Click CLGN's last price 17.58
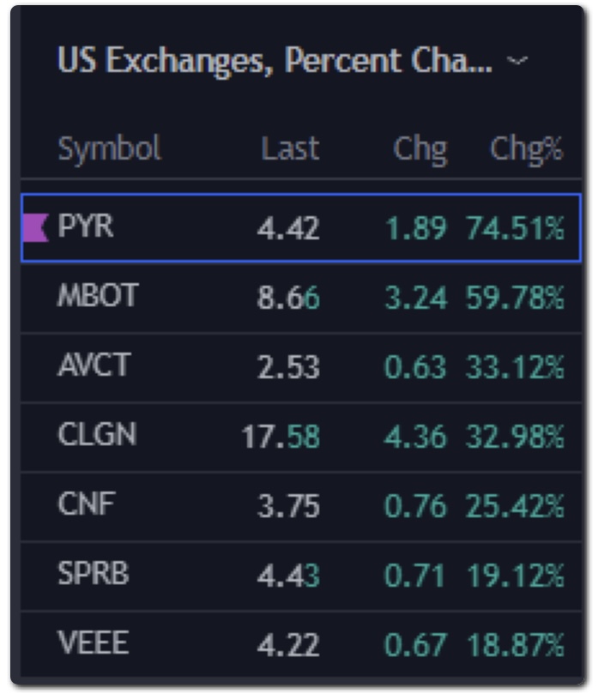598x700 pixels. (x=281, y=437)
